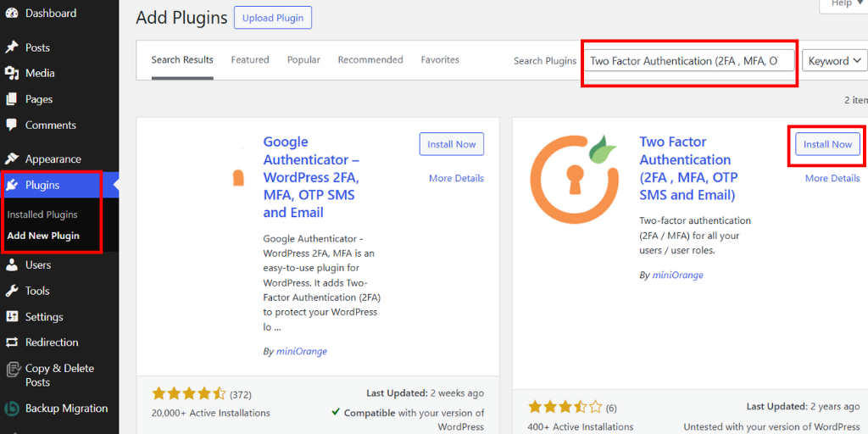
Task: Click the Plugins plug icon
Action: point(12,185)
